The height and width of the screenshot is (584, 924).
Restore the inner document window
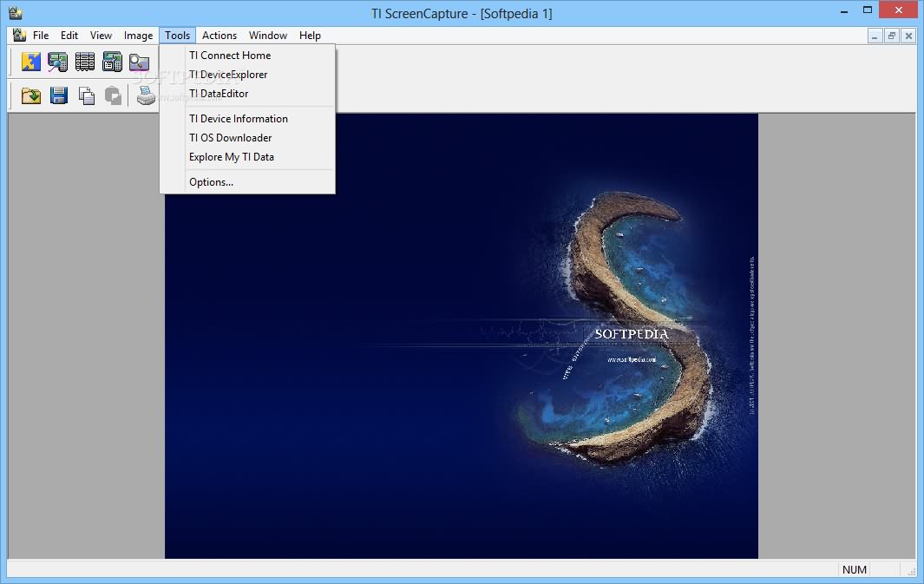(x=892, y=36)
